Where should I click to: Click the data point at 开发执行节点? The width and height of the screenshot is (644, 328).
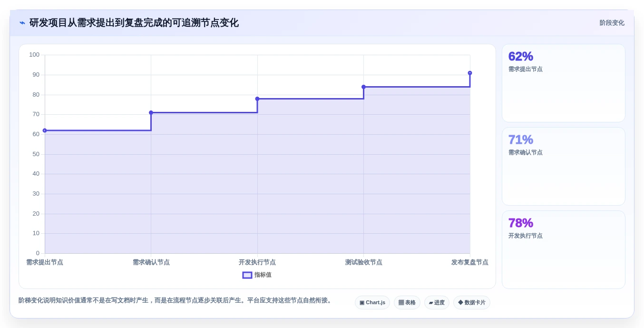(257, 99)
